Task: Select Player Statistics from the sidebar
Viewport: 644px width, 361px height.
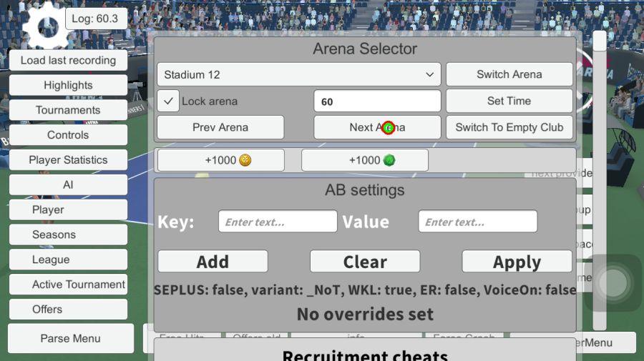Action: point(68,160)
